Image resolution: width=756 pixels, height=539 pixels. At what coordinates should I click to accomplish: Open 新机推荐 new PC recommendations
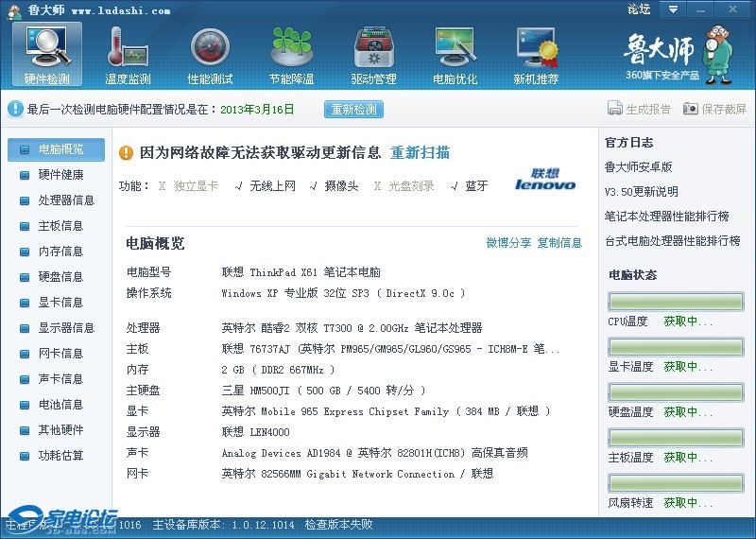click(x=536, y=53)
